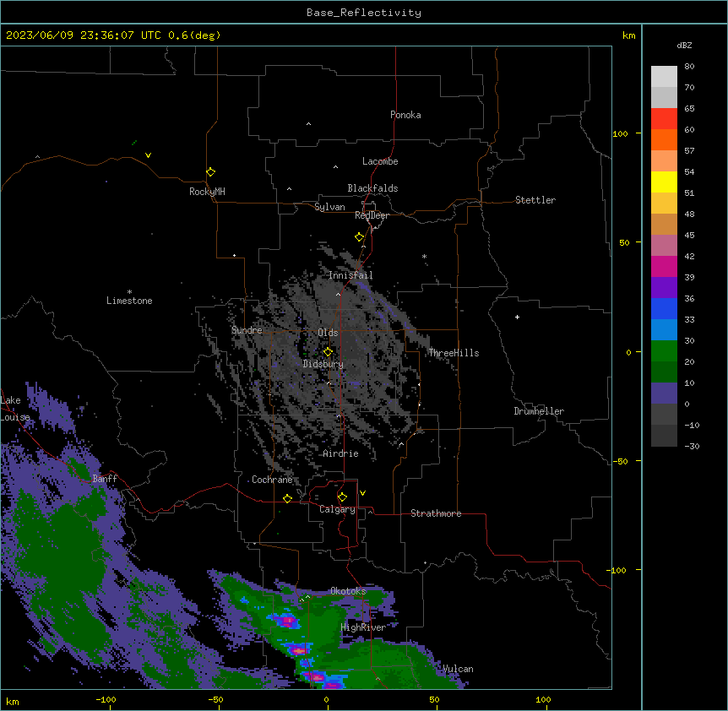This screenshot has height=711, width=728.
Task: Click the Calgary city label
Action: point(337,509)
